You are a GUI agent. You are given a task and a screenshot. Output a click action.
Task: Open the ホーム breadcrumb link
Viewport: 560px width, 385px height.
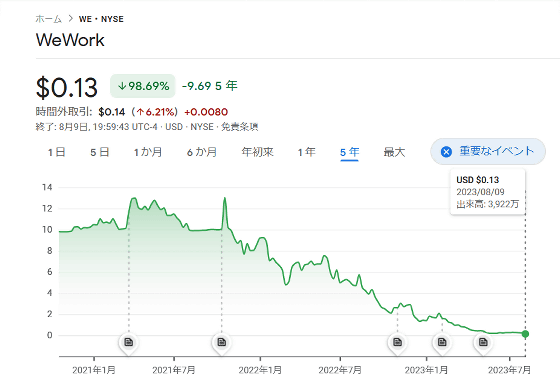pos(49,19)
